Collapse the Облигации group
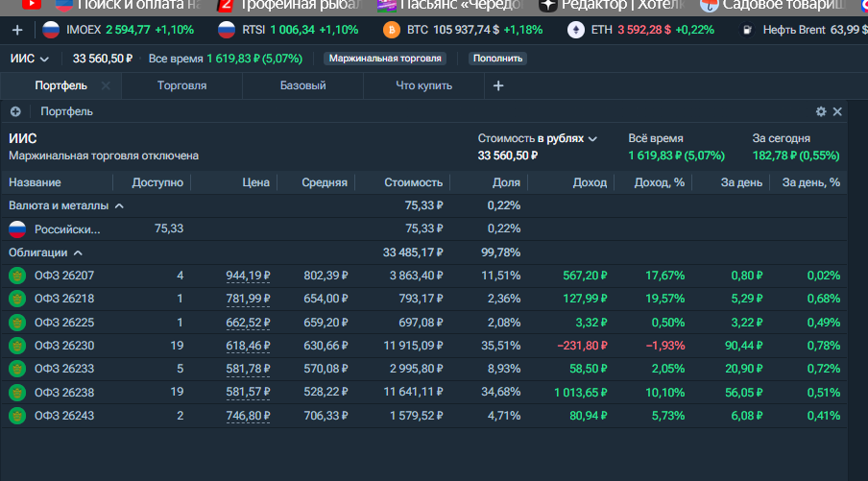 78,253
